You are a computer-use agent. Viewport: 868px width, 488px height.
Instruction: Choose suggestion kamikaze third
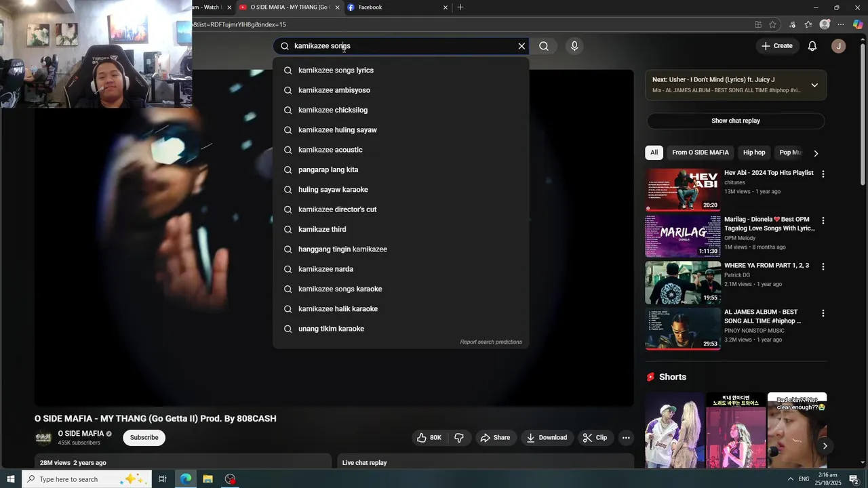coord(401,229)
